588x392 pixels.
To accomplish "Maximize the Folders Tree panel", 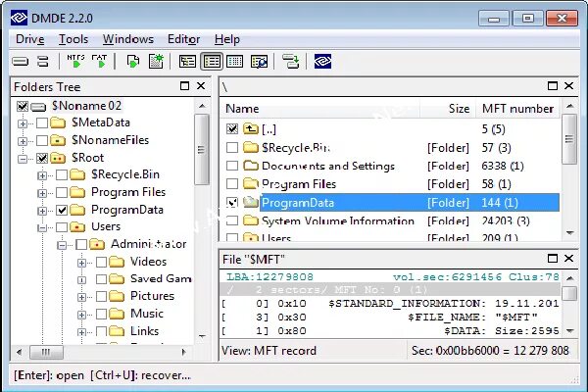I will tap(184, 86).
